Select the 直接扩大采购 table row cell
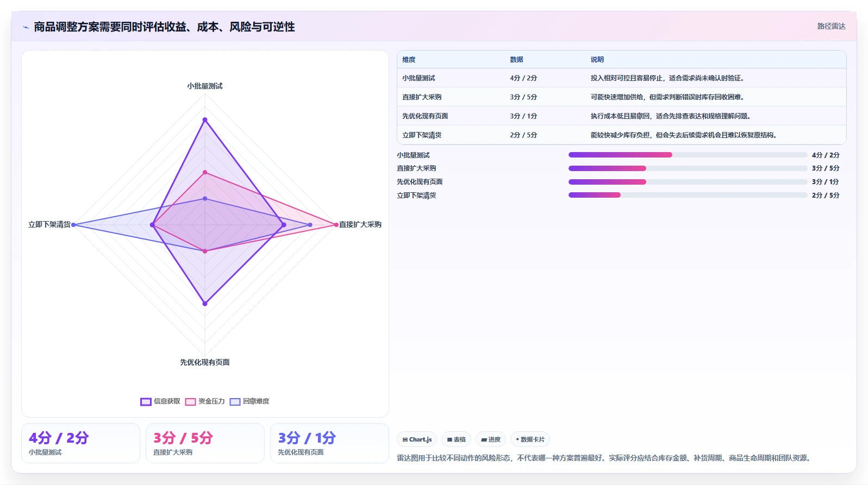 (422, 97)
